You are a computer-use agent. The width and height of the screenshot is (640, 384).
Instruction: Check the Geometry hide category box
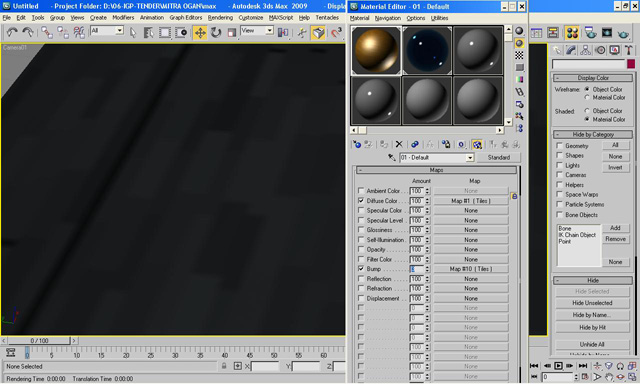pyautogui.click(x=560, y=146)
